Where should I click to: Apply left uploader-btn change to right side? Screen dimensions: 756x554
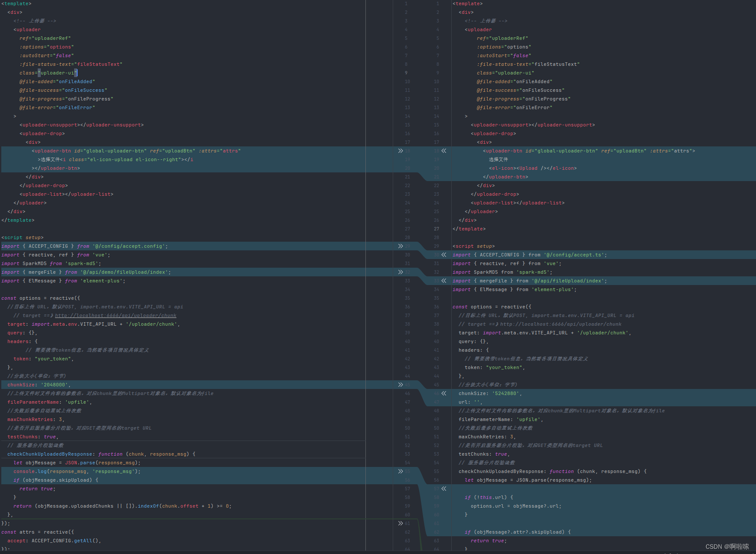pos(401,151)
